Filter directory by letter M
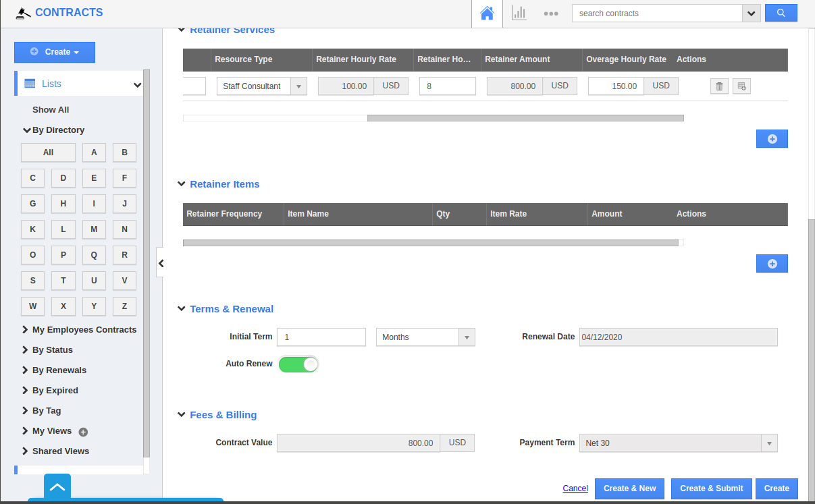This screenshot has width=815, height=504. click(x=94, y=229)
